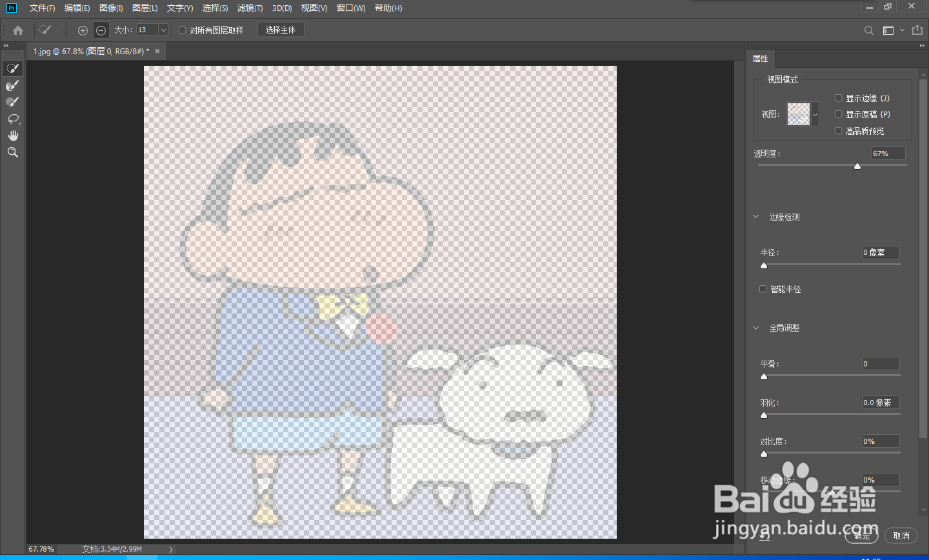Select the Hand tool

[13, 135]
